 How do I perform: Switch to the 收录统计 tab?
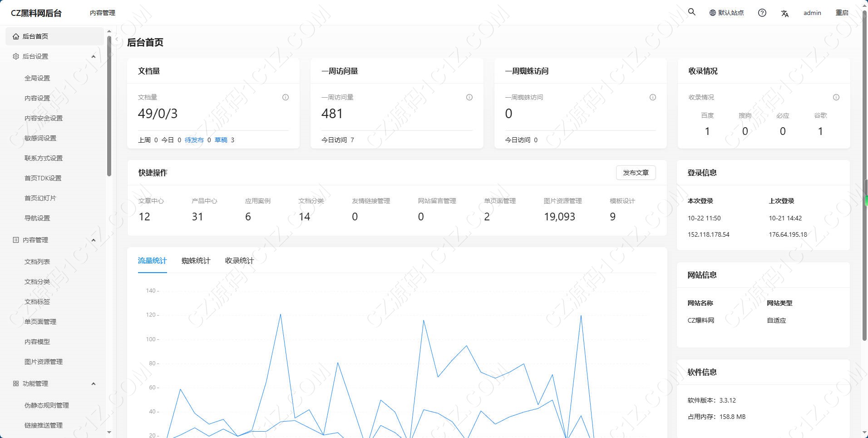[x=239, y=260]
